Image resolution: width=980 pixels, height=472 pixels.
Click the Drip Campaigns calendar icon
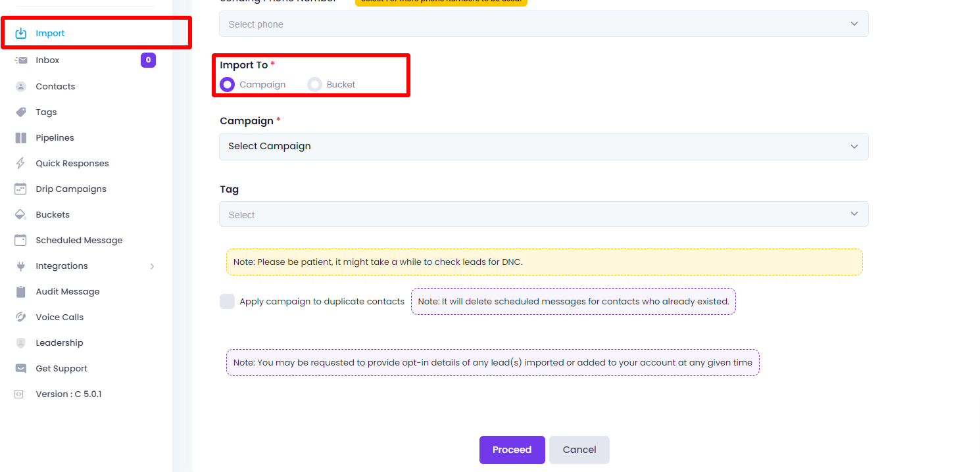(20, 189)
